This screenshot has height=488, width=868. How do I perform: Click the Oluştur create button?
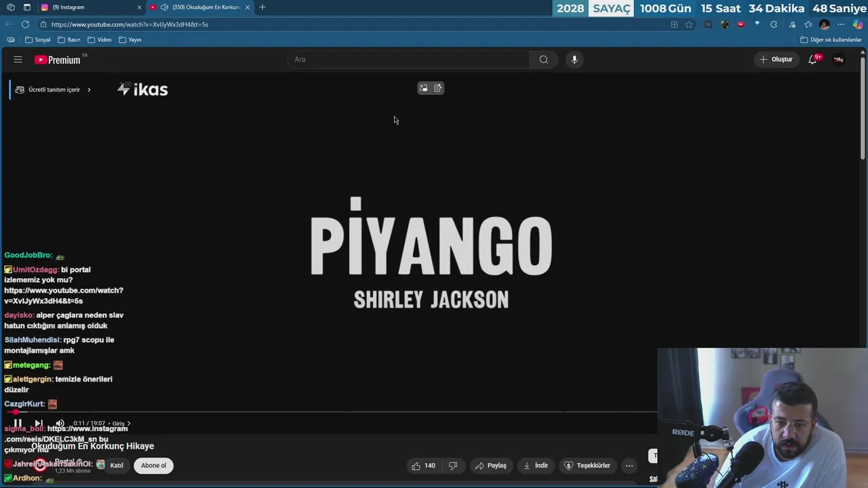776,60
